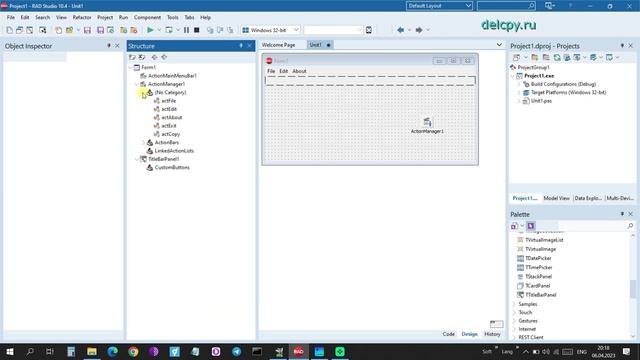This screenshot has width=640, height=360.
Task: Pin the Structure panel
Action: (241, 46)
